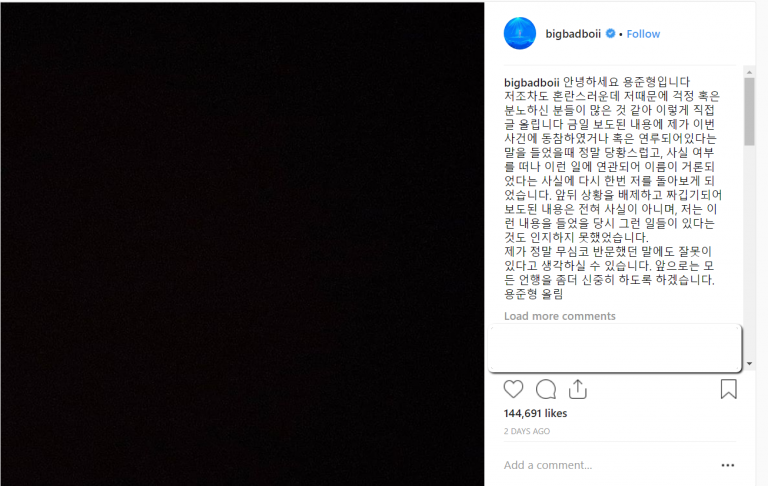Like the post with the heart icon
The width and height of the screenshot is (768, 486).
(513, 389)
